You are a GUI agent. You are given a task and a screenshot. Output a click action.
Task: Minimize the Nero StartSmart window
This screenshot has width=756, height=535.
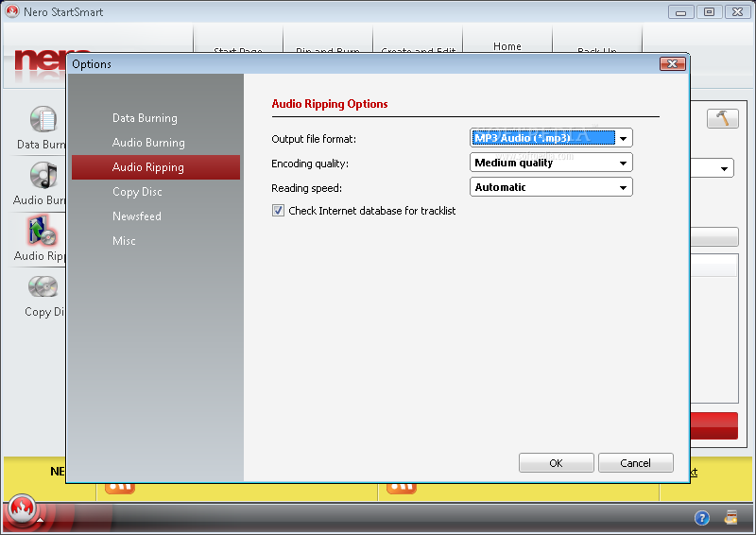680,12
